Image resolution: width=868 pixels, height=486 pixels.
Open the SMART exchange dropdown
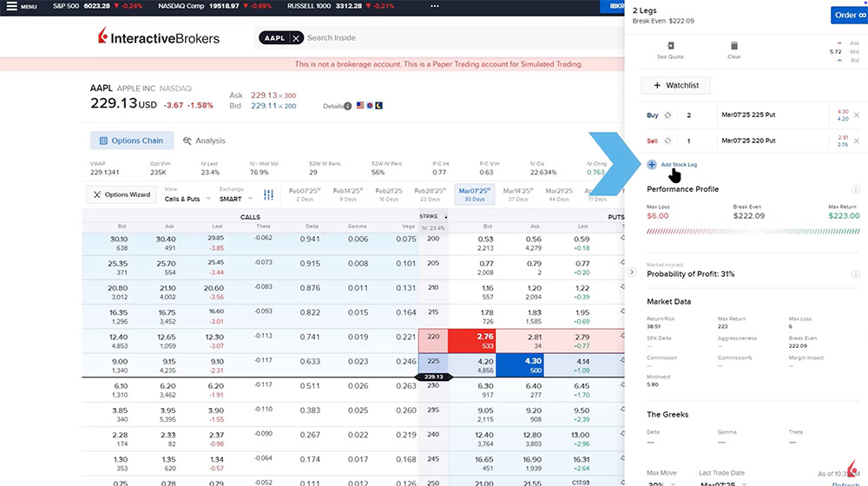[235, 199]
